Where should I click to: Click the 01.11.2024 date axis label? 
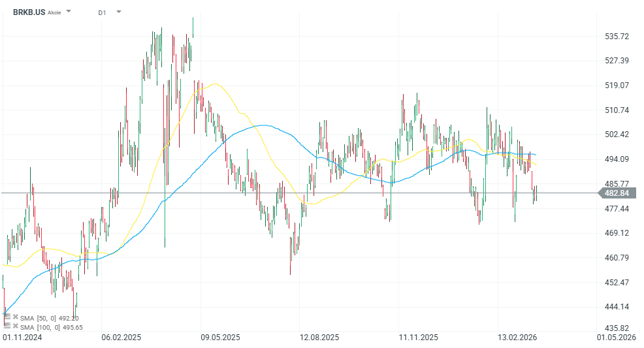[22, 338]
